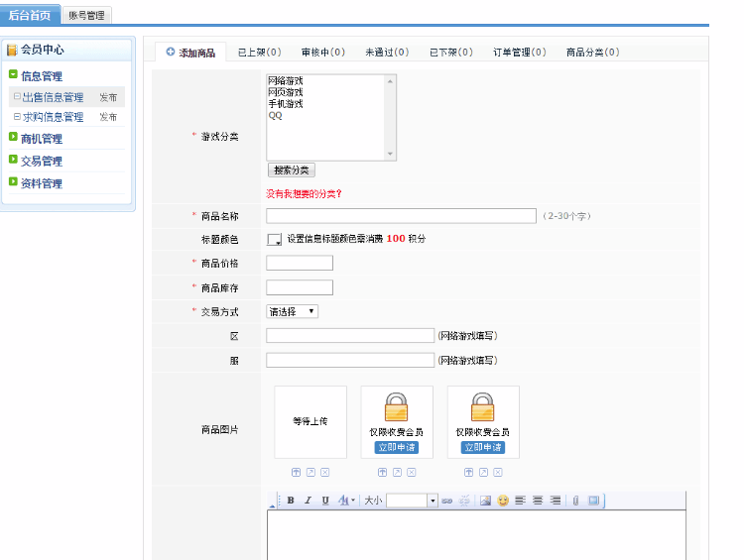Delete image in the first picture slot
This screenshot has width=744, height=560.
[x=325, y=472]
